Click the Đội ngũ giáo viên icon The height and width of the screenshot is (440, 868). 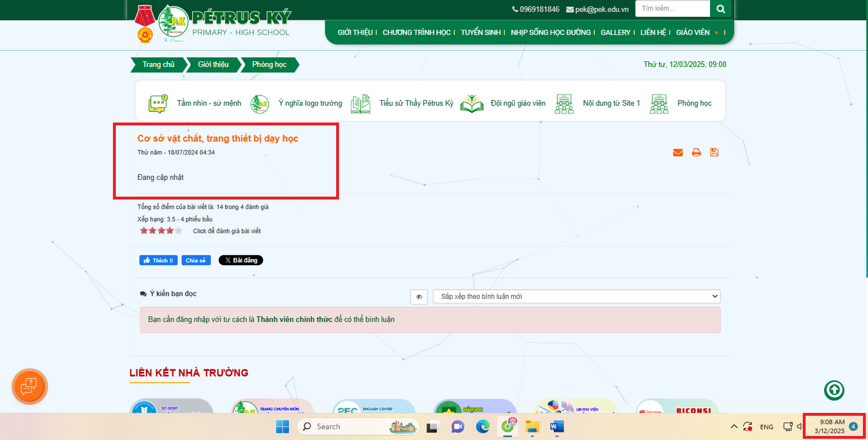pos(472,103)
